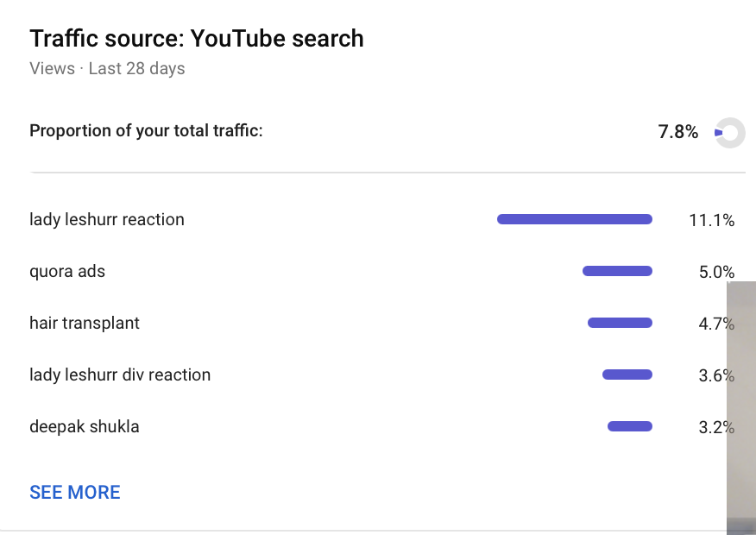Click the lady leshurr div reaction bar
This screenshot has height=535, width=756.
(627, 374)
